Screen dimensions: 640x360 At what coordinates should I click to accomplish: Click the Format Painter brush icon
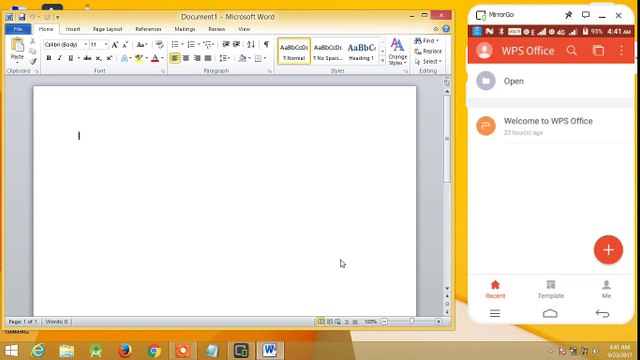[x=33, y=62]
